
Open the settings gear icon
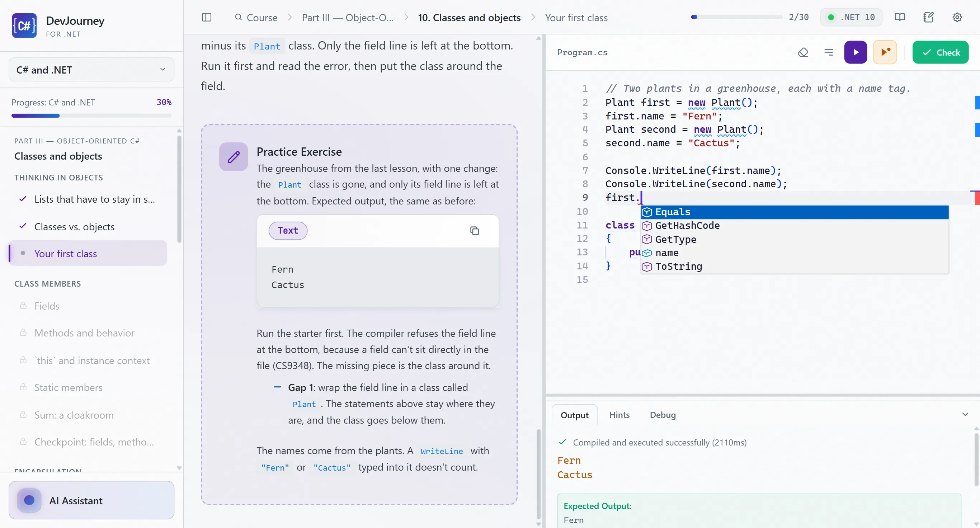tap(957, 18)
